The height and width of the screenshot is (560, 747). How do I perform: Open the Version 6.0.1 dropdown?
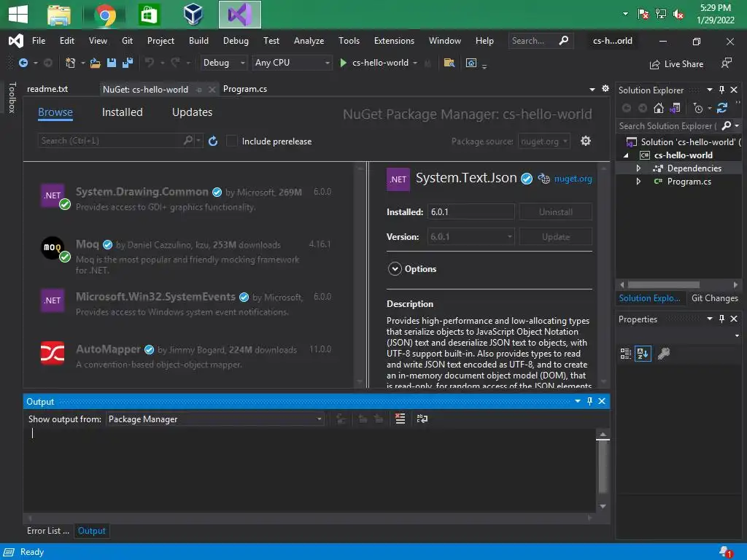[x=471, y=237]
